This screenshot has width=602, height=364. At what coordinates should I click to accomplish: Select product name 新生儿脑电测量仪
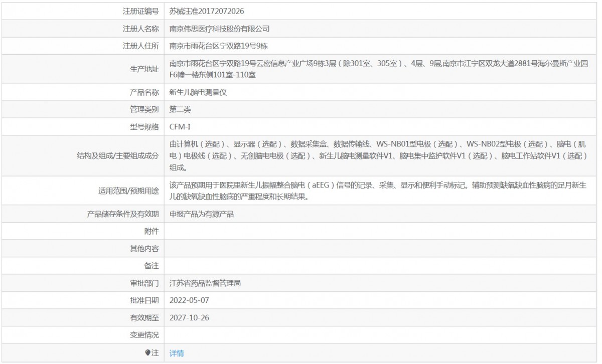pyautogui.click(x=199, y=92)
